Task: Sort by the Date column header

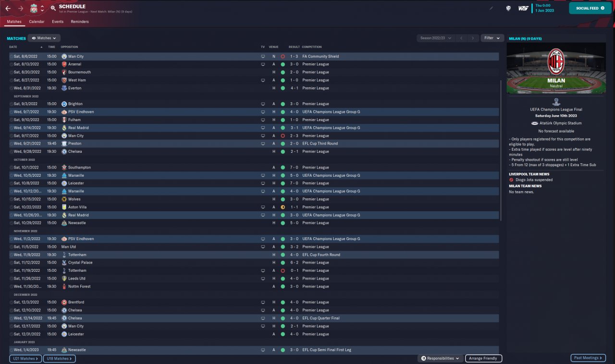Action: coord(13,47)
